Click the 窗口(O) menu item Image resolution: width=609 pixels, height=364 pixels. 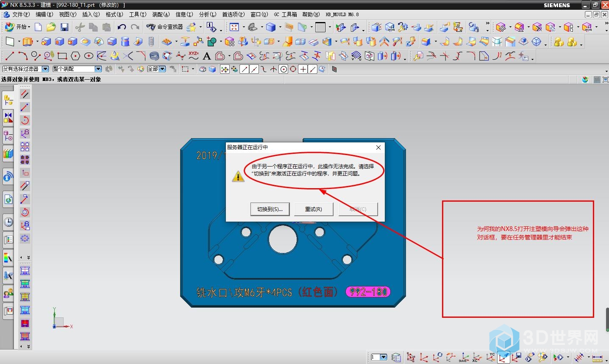(x=259, y=14)
